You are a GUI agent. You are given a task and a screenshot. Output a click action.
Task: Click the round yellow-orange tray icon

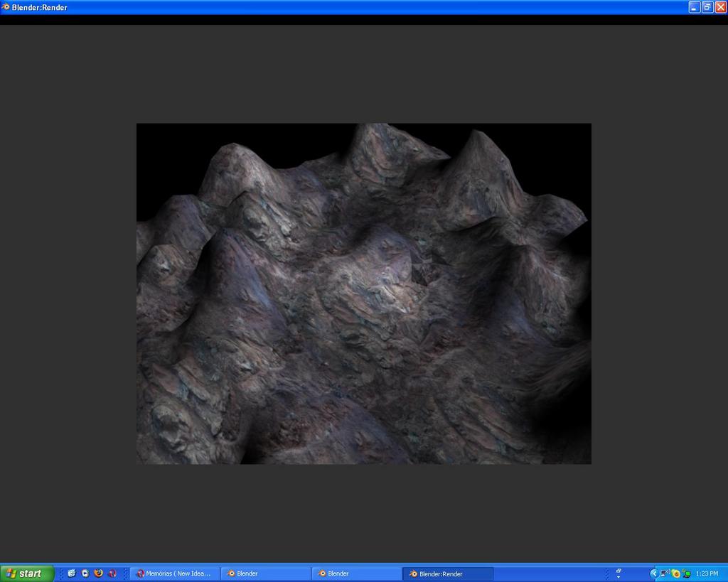[x=676, y=573]
